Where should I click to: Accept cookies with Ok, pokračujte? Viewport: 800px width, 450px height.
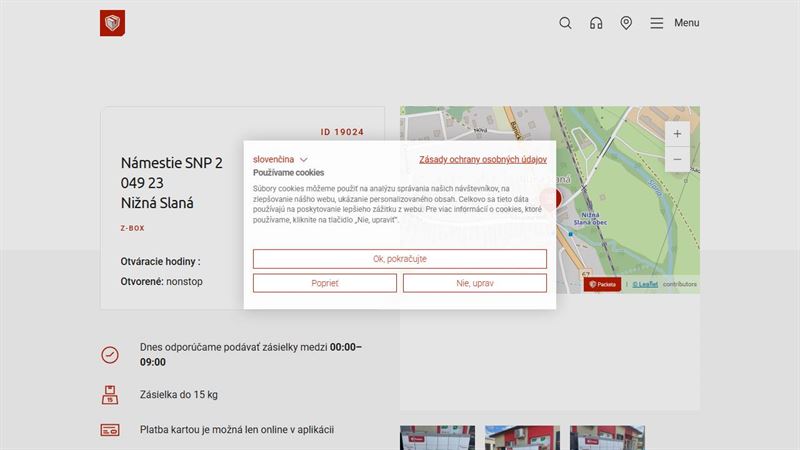point(399,259)
